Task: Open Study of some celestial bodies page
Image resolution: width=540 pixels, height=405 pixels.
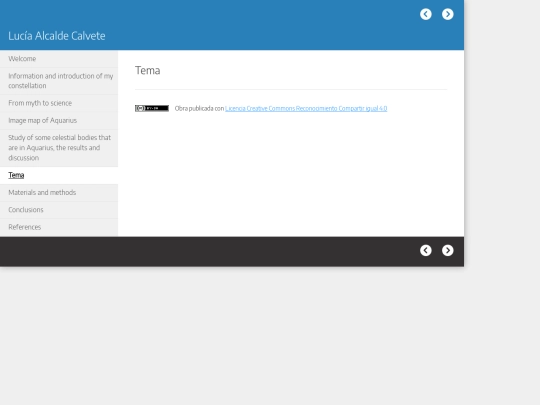Action: point(59,148)
